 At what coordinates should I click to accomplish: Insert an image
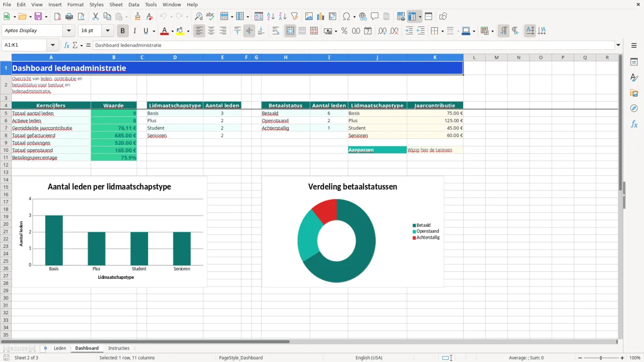click(309, 17)
